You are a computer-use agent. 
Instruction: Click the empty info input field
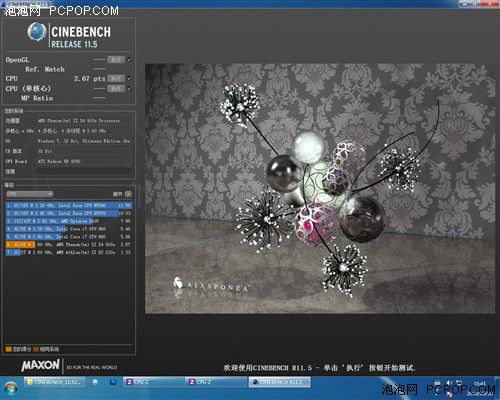[x=83, y=171]
